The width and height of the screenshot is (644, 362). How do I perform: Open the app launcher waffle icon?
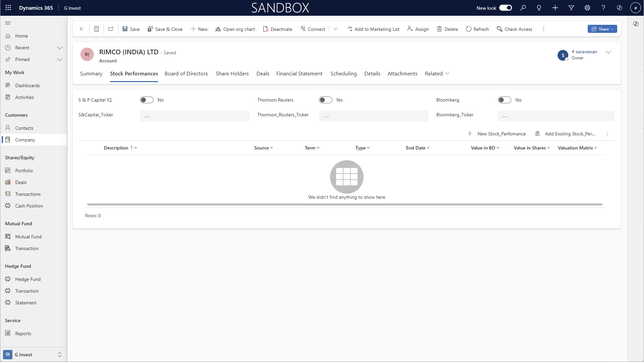(8, 8)
